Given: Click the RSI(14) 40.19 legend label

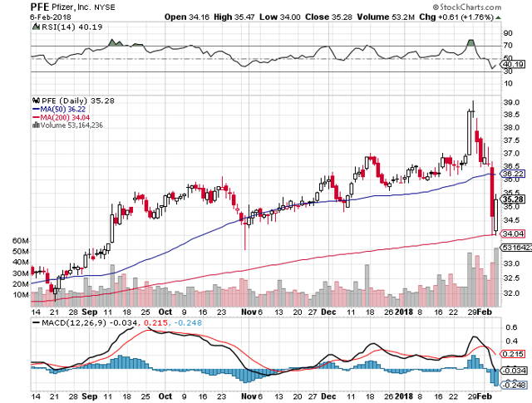Looking at the screenshot, I should click(71, 27).
